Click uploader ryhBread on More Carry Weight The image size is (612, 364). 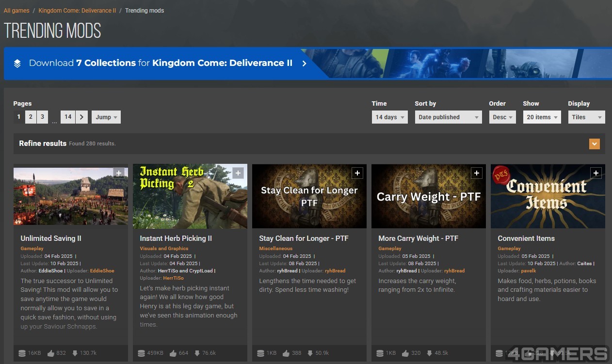click(454, 271)
